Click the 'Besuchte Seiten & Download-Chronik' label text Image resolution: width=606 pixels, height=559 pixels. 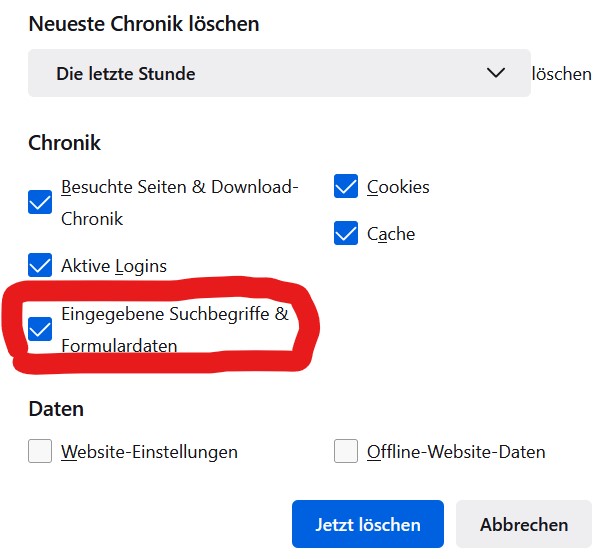pos(179,203)
